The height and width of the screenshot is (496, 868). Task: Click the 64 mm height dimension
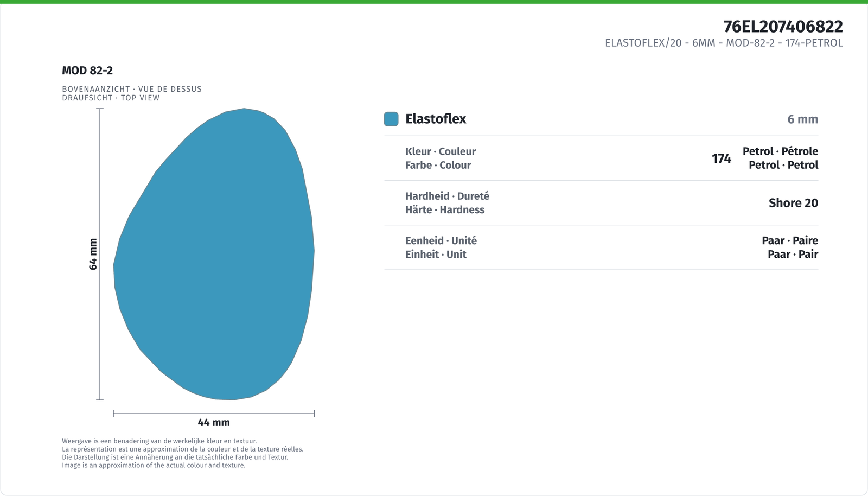click(93, 254)
